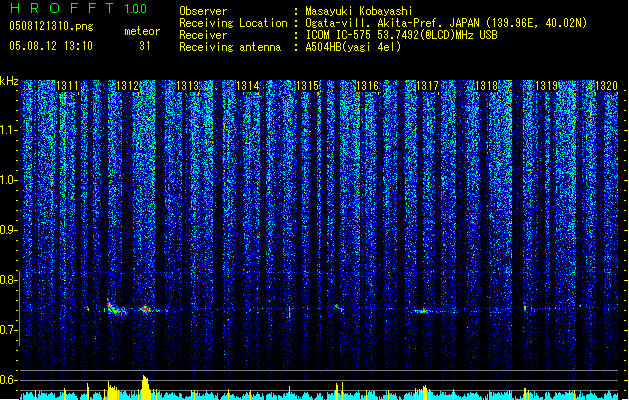
Task: Click time marker 1315
Action: (x=307, y=85)
